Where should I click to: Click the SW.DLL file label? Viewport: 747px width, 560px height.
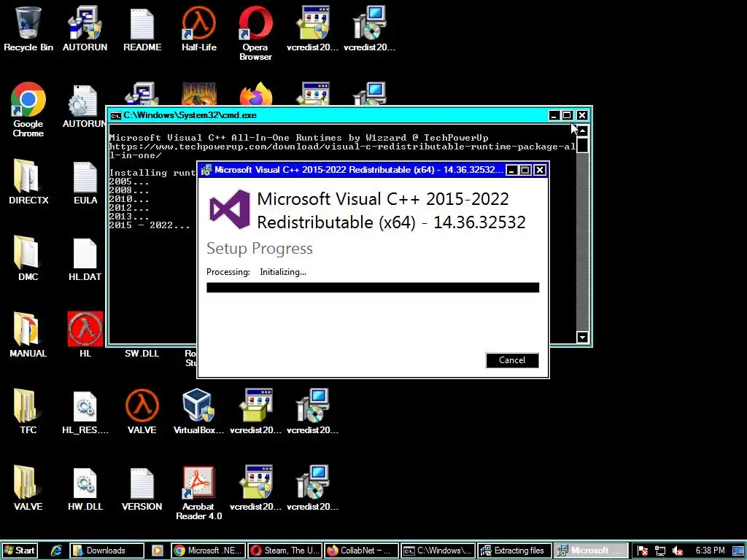[x=142, y=354]
